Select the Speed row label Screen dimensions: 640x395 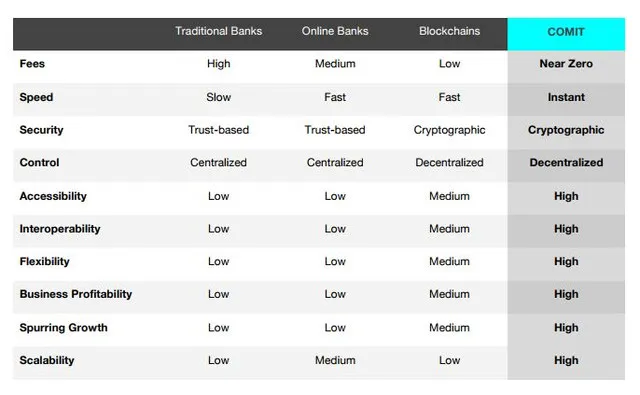[x=36, y=98]
